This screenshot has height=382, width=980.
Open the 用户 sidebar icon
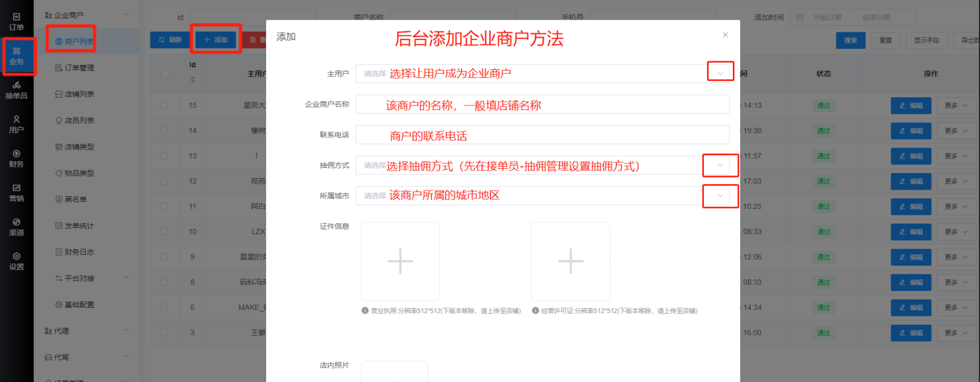click(16, 124)
